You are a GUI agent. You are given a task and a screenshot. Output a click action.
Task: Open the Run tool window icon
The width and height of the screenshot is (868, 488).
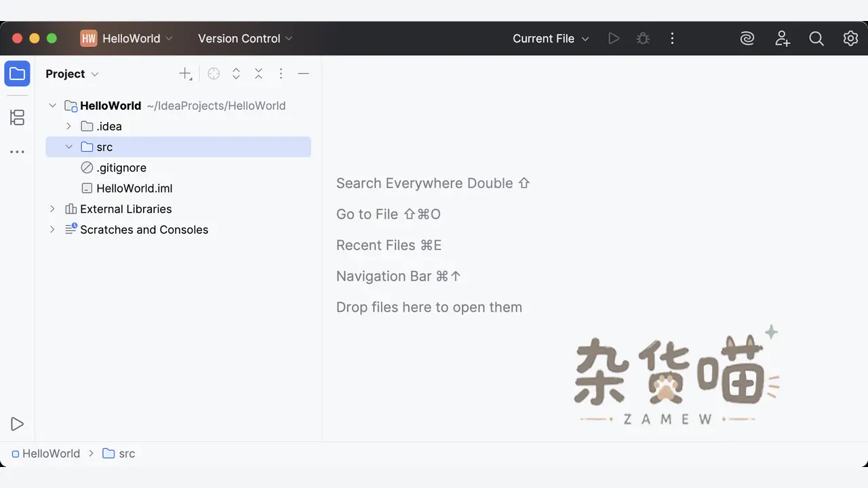click(x=17, y=424)
